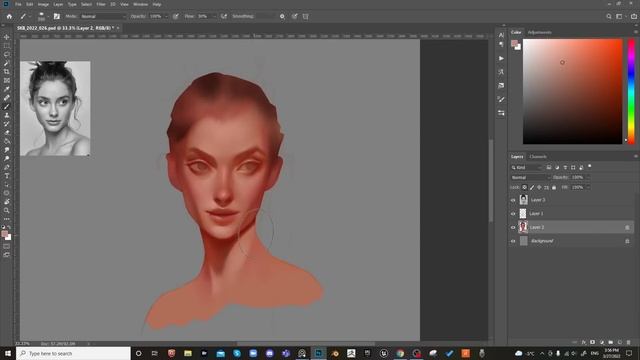Select the Rectangular Marquee tool
The width and height of the screenshot is (640, 360).
click(7, 46)
